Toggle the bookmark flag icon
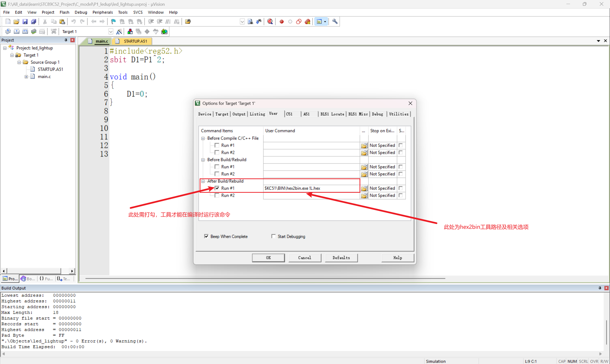 coord(113,22)
